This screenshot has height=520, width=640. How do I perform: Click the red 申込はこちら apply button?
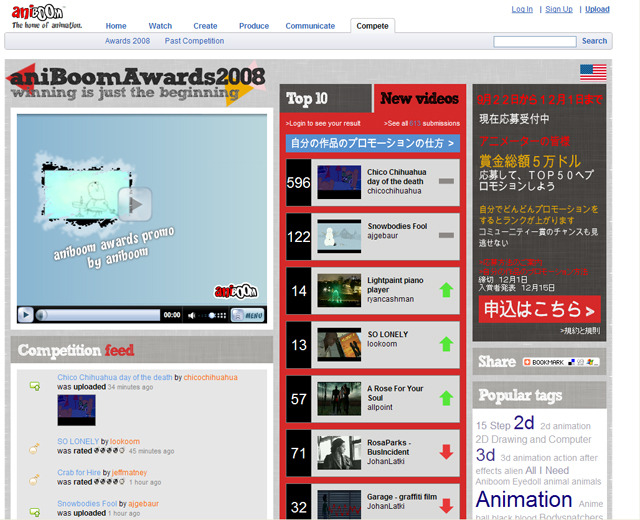540,309
